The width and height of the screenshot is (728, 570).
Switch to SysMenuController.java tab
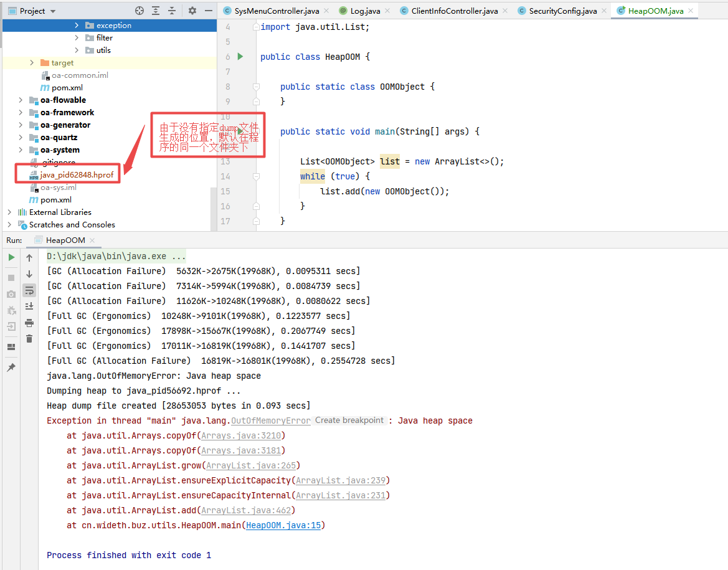coord(277,11)
